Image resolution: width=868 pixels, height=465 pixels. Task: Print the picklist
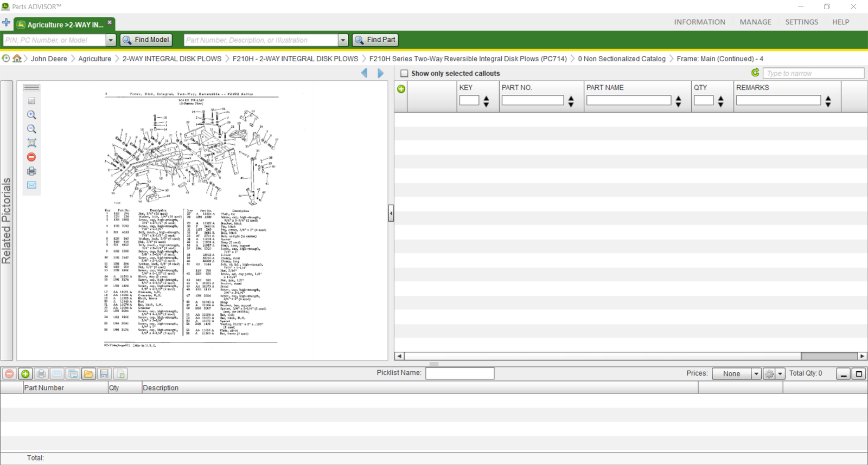(41, 374)
